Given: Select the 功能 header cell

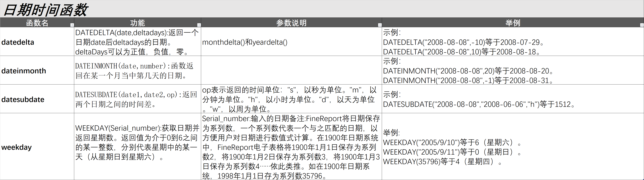Looking at the screenshot, I should (137, 23).
